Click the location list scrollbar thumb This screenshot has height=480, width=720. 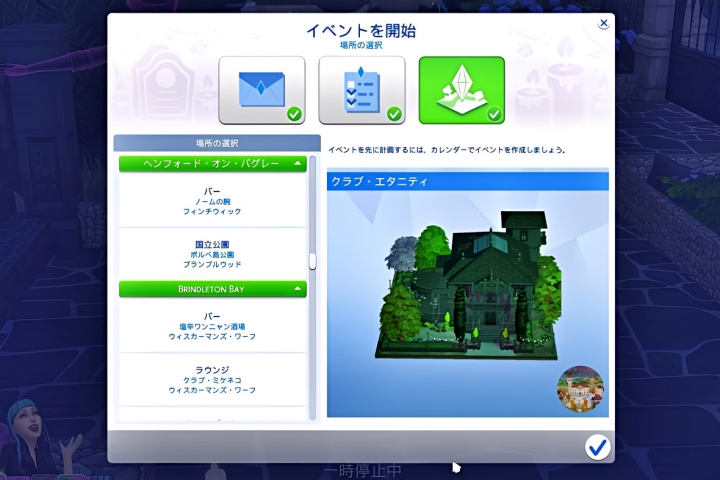click(x=313, y=261)
